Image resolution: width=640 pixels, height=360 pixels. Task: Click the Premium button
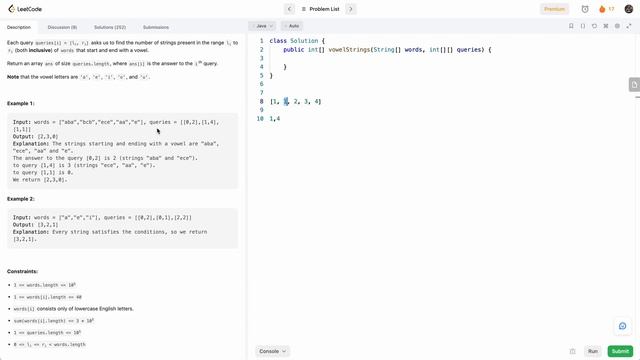(554, 9)
